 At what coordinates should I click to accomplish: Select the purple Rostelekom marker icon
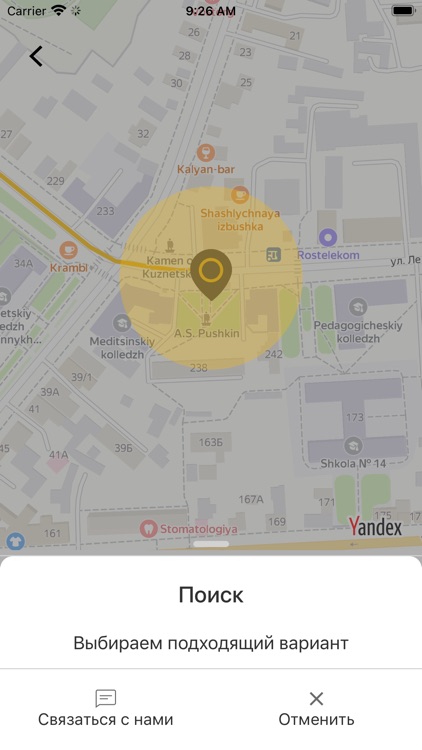click(x=328, y=237)
